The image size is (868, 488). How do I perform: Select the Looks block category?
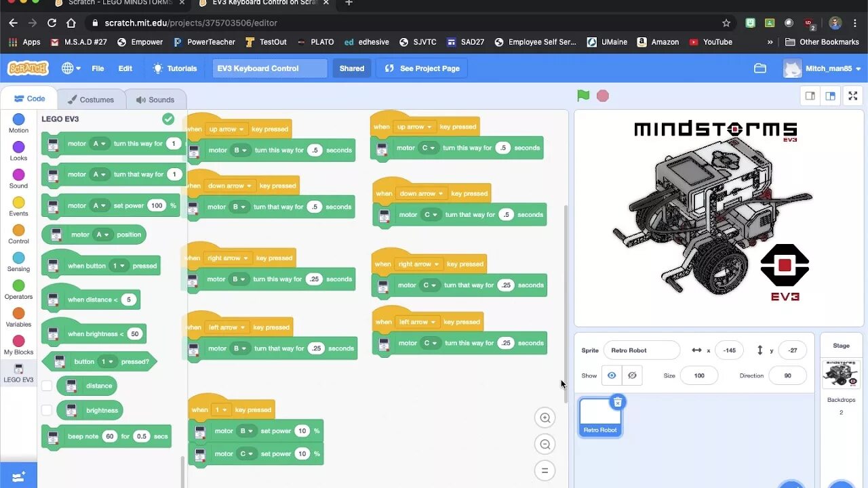click(x=18, y=152)
